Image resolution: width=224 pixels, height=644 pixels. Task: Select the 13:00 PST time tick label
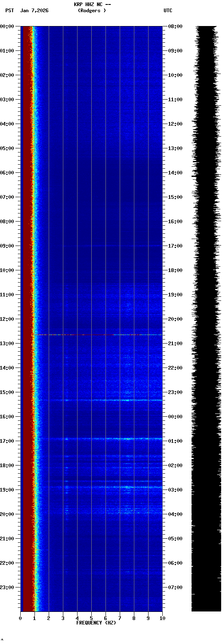(x=7, y=344)
